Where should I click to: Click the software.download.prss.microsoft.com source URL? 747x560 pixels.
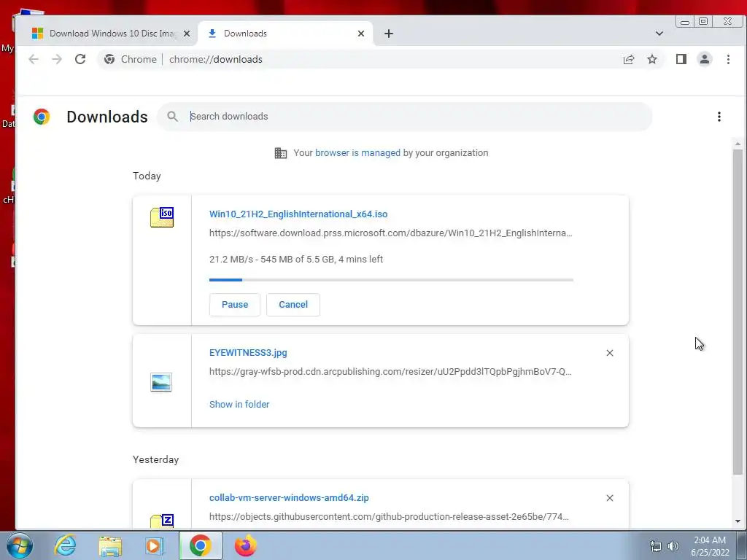[391, 233]
